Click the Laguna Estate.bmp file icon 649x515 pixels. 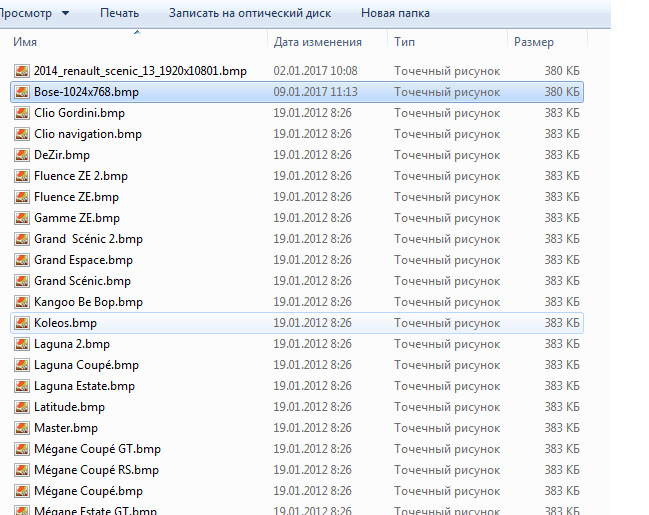point(22,386)
